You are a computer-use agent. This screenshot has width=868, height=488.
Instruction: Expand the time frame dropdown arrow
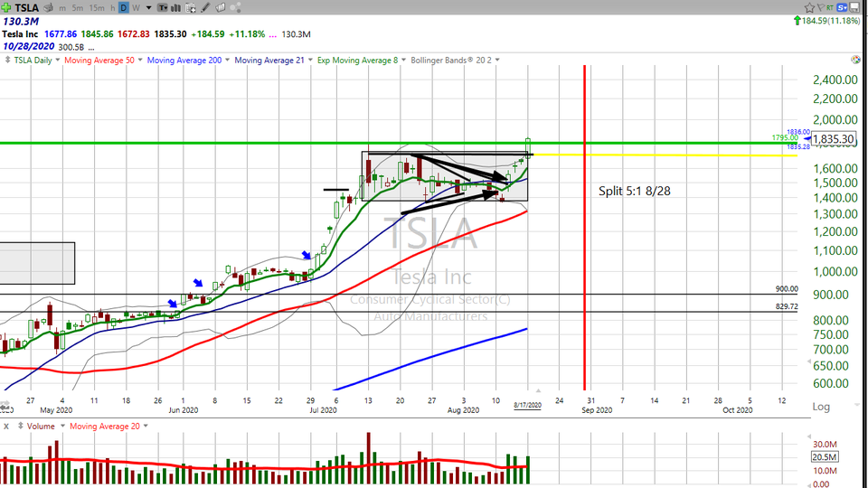(x=147, y=7)
